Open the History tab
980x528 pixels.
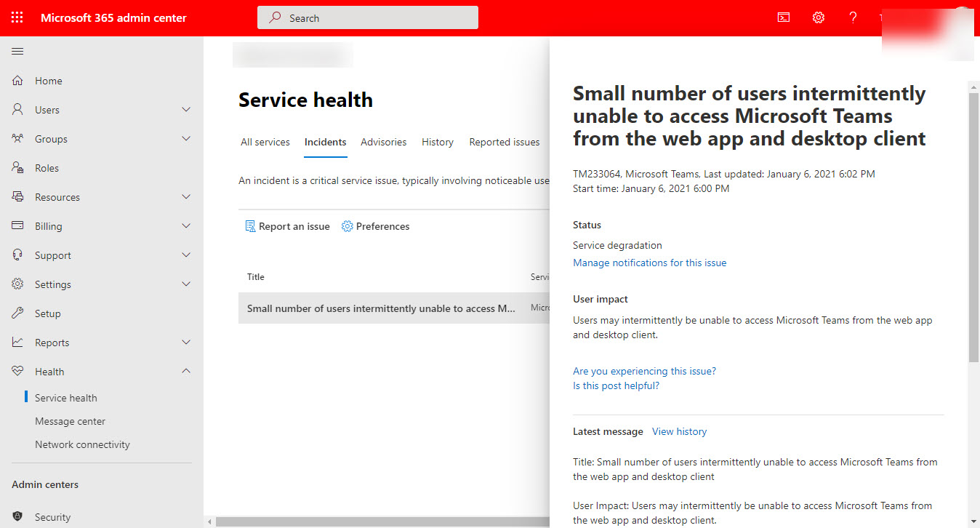point(438,142)
